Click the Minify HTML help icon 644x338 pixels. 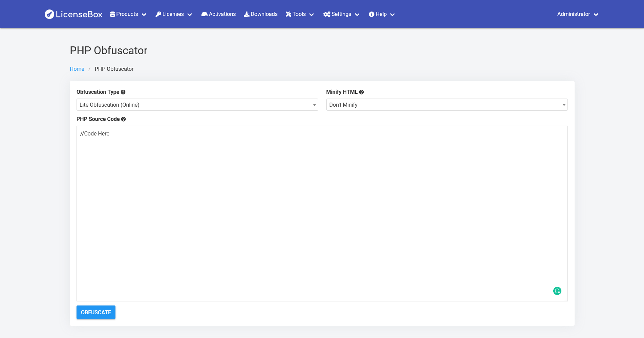[362, 92]
